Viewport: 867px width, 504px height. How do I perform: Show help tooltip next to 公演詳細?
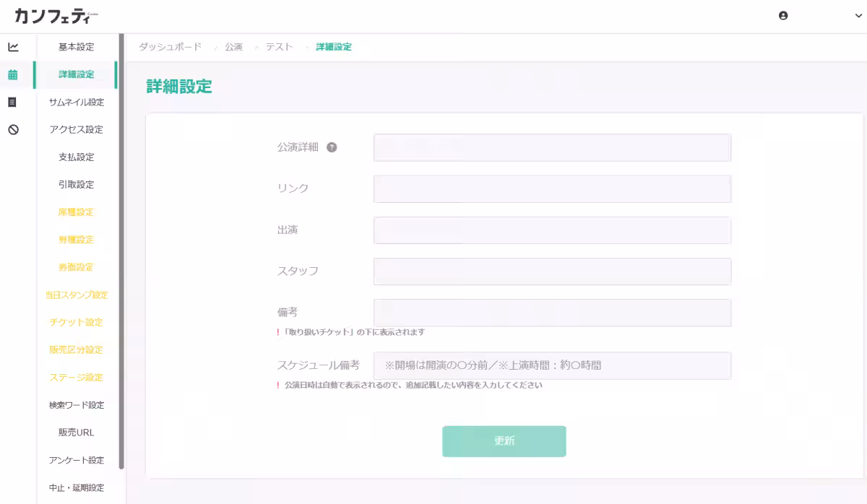click(x=332, y=147)
